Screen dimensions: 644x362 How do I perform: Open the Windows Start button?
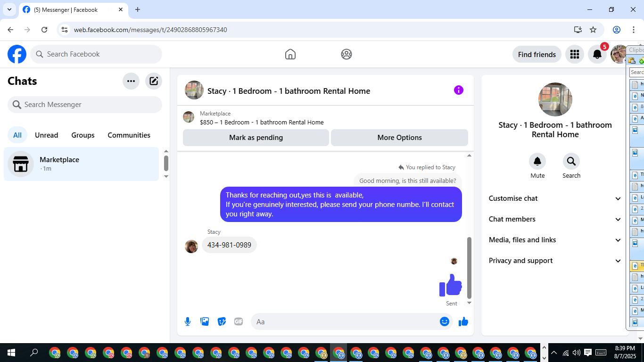click(11, 352)
